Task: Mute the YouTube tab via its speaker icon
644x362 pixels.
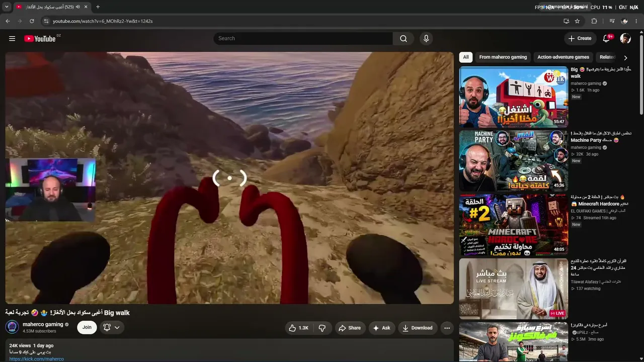Action: (78, 7)
